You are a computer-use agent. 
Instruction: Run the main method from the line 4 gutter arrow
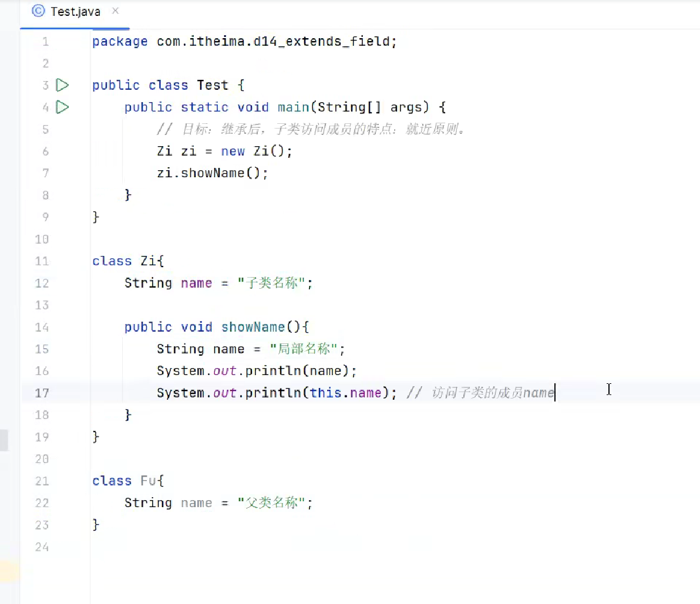(x=62, y=107)
